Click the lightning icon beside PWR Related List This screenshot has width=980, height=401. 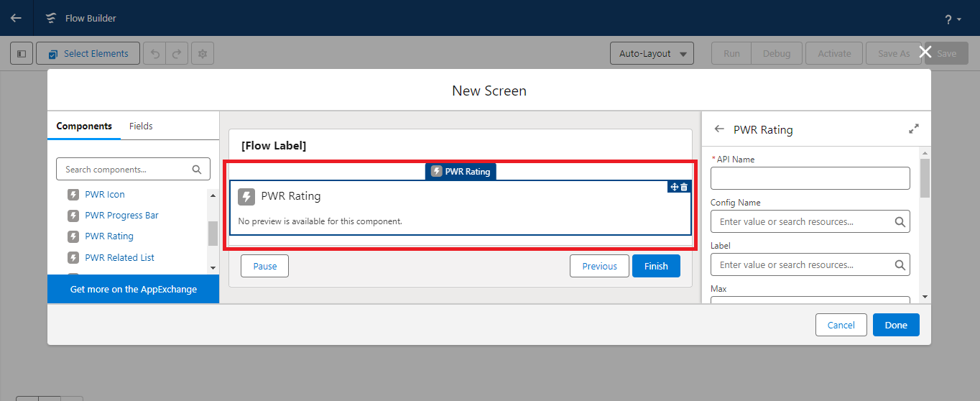point(73,257)
